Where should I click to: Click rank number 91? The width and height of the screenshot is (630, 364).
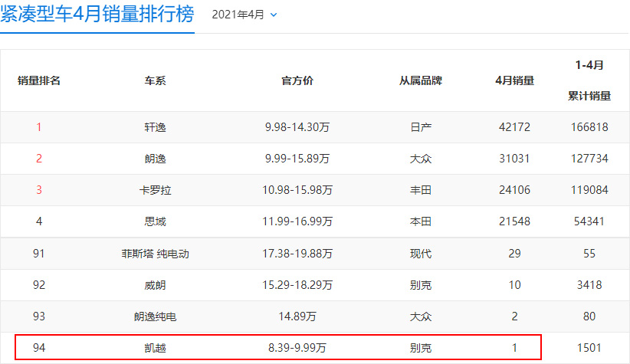(39, 254)
